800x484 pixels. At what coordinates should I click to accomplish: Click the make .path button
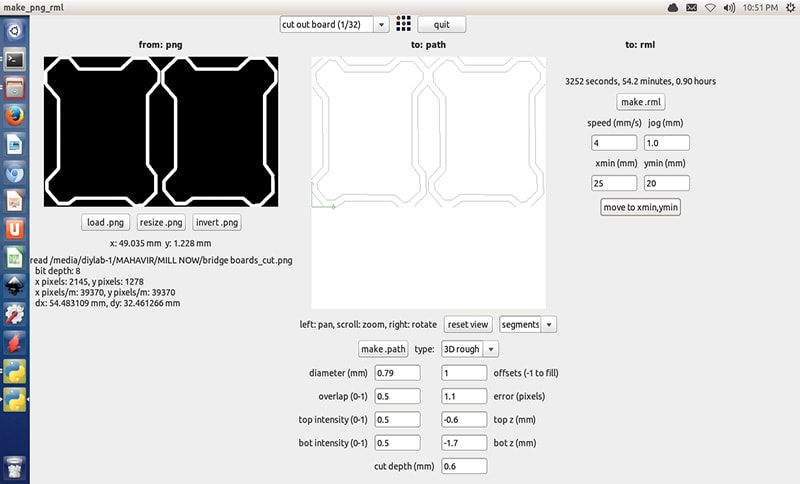383,349
